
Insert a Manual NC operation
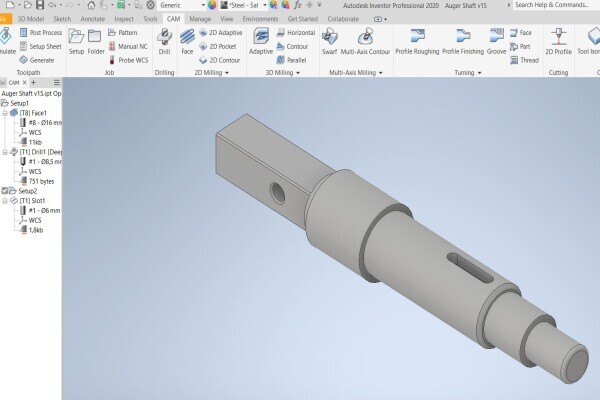coord(128,46)
